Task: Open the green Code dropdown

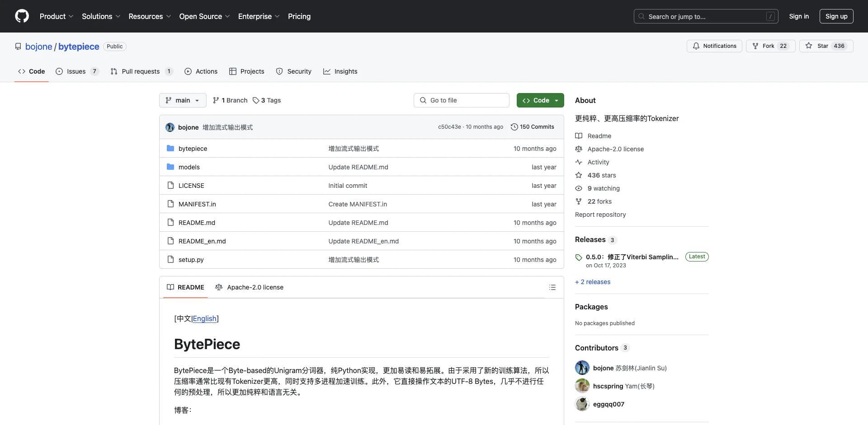Action: pos(540,100)
